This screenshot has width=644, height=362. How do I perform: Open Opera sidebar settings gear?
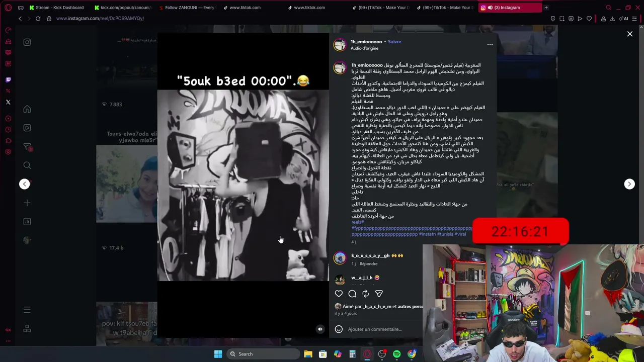coord(8,152)
